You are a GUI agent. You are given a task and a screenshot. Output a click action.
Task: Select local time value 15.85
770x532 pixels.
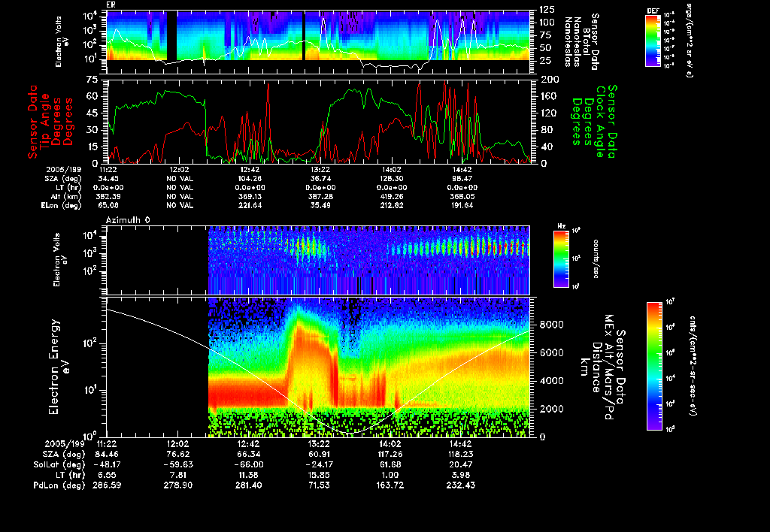[x=319, y=475]
